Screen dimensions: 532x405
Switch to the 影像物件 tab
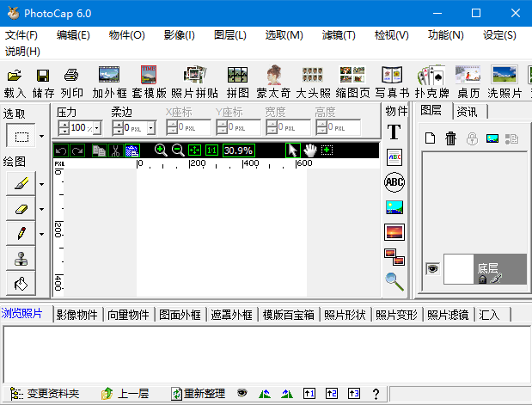(x=77, y=315)
